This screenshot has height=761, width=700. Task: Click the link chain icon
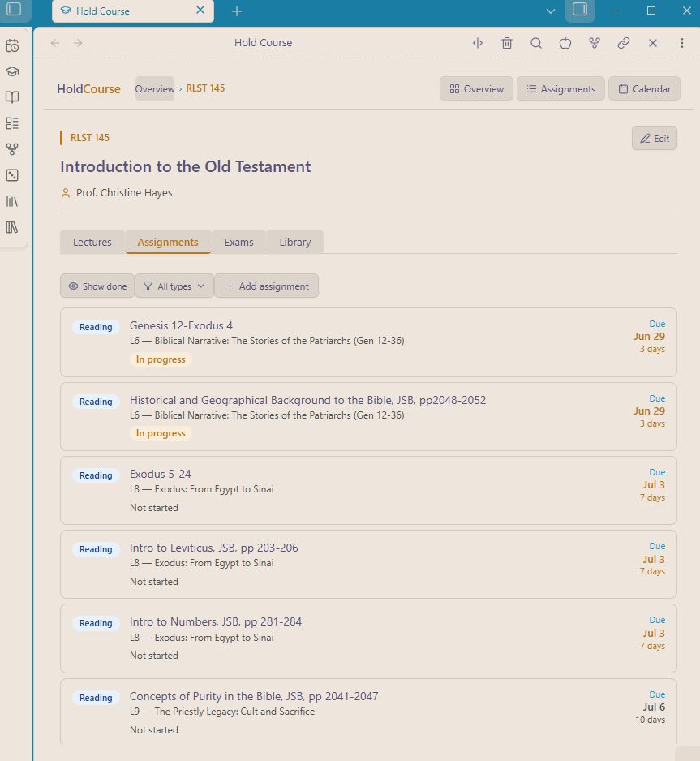pos(624,43)
